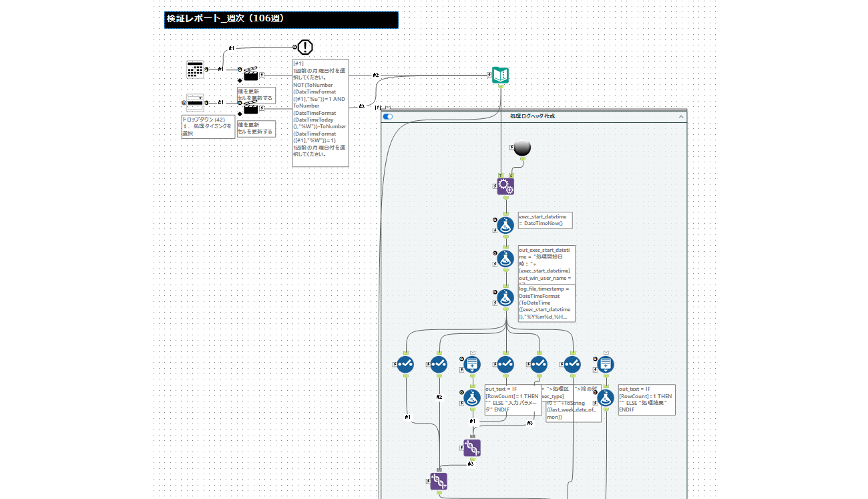This screenshot has width=868, height=499.
Task: Select the upper Action clapperboard tool
Action: click(x=251, y=73)
